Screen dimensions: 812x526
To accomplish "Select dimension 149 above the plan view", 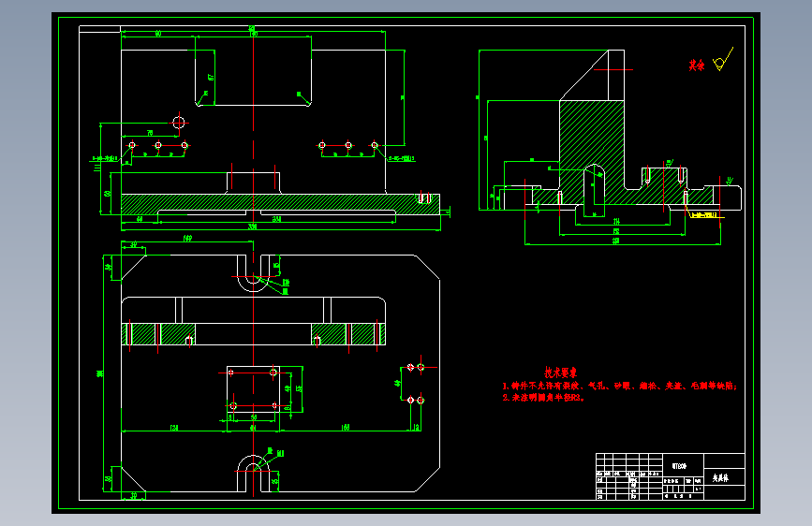I will [x=187, y=238].
